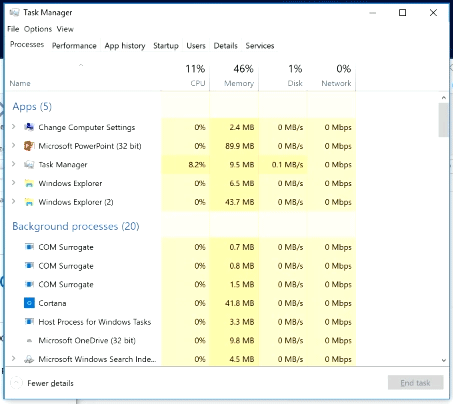Select the Cortana process icon

click(29, 303)
